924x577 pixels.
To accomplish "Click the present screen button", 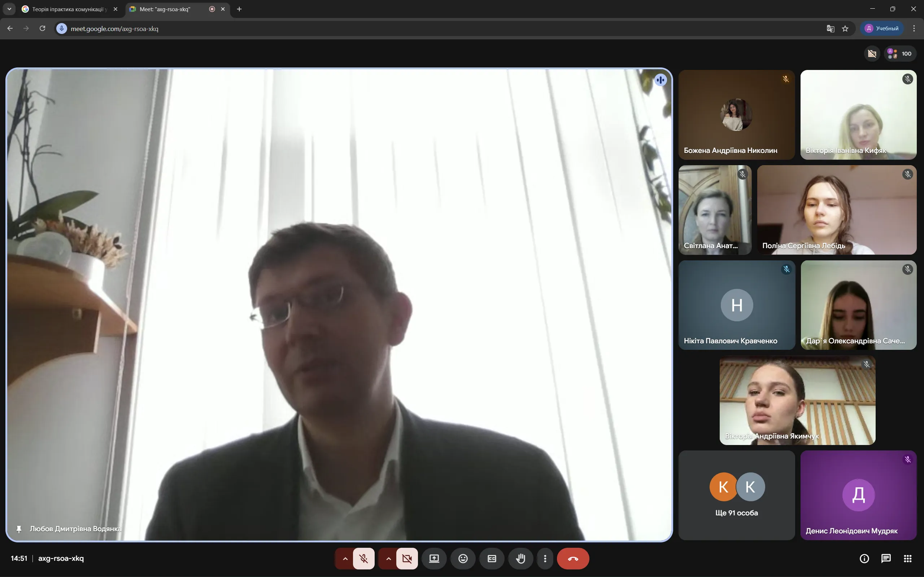I will tap(434, 559).
